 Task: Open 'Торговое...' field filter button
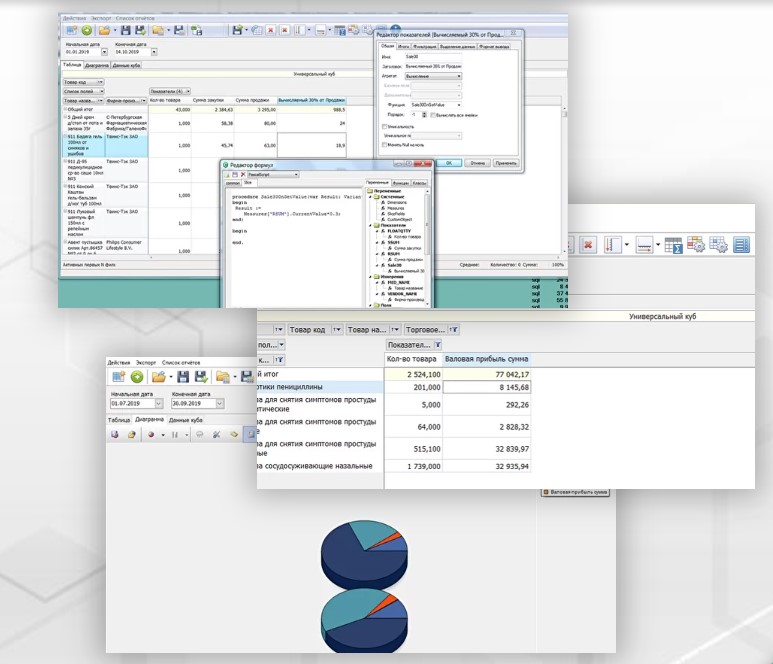(455, 329)
